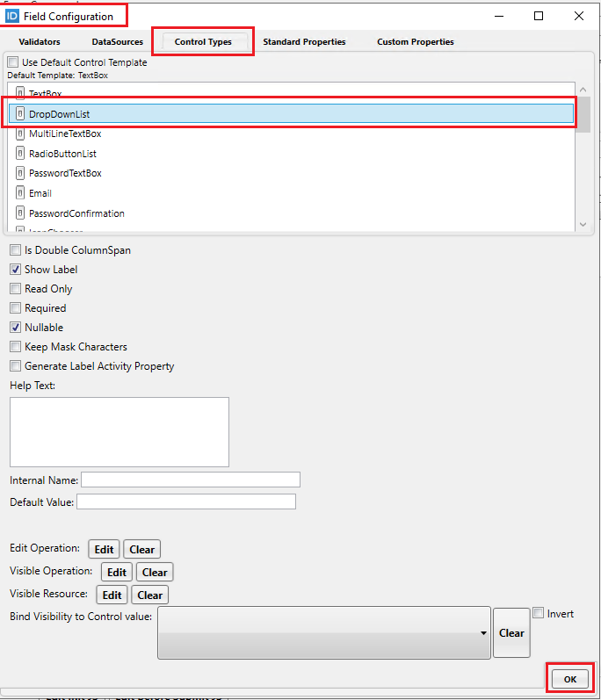The height and width of the screenshot is (700, 601).
Task: Open the DataSources tab
Action: point(118,41)
